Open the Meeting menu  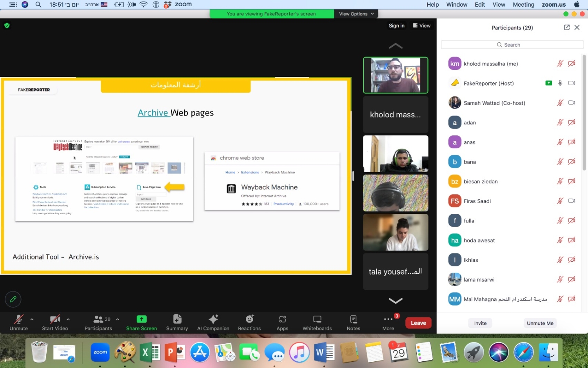click(x=523, y=5)
